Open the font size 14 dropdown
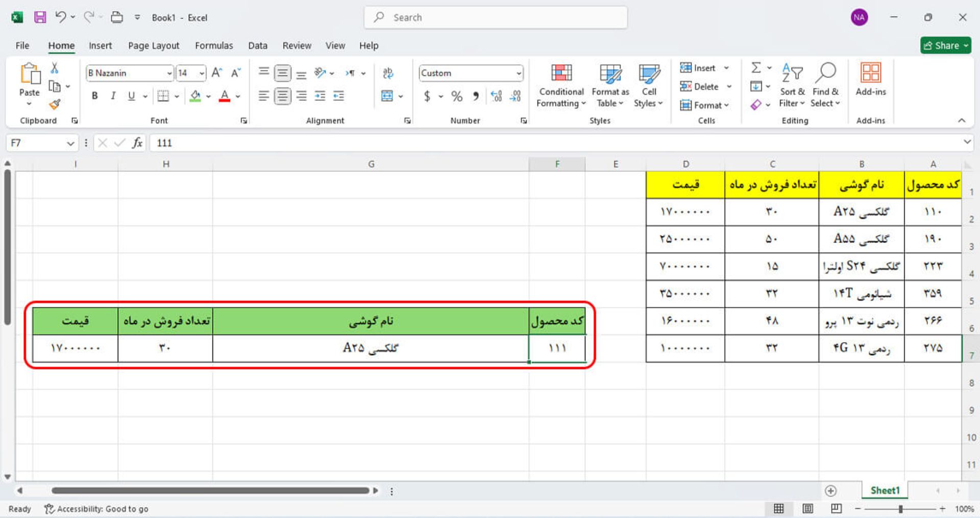Viewport: 980px width, 518px height. 202,73
